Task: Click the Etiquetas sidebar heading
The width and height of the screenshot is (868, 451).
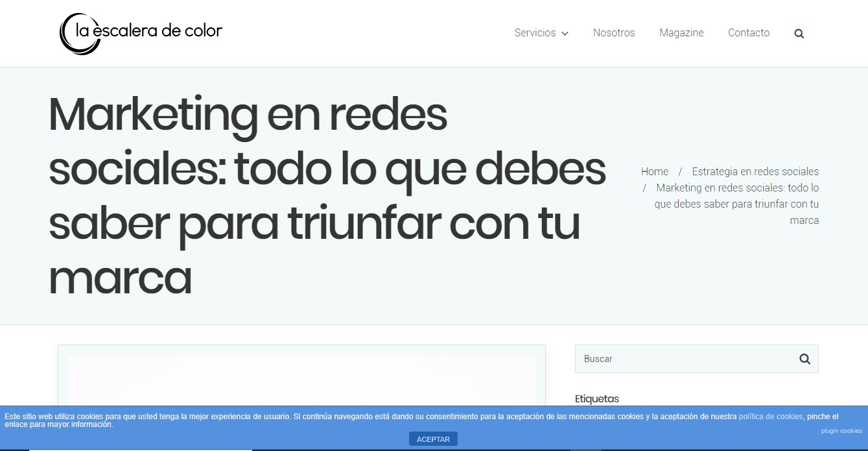Action: tap(596, 398)
